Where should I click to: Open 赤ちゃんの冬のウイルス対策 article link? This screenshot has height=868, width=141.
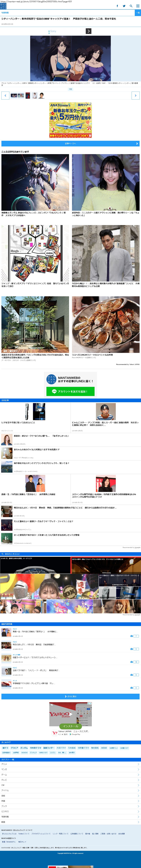coord(37,450)
